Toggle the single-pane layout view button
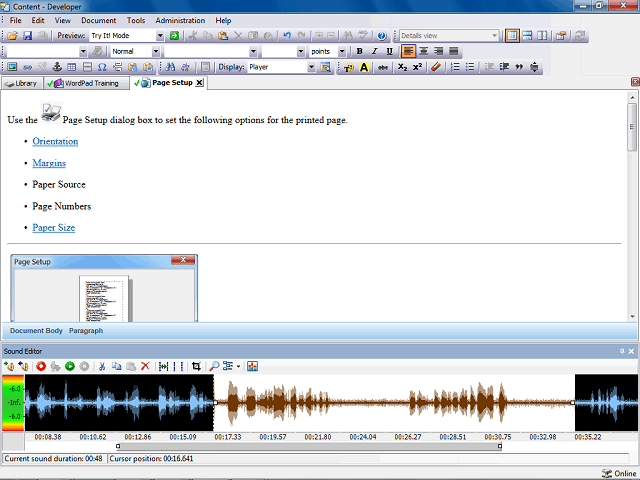This screenshot has width=640, height=480. click(x=512, y=36)
